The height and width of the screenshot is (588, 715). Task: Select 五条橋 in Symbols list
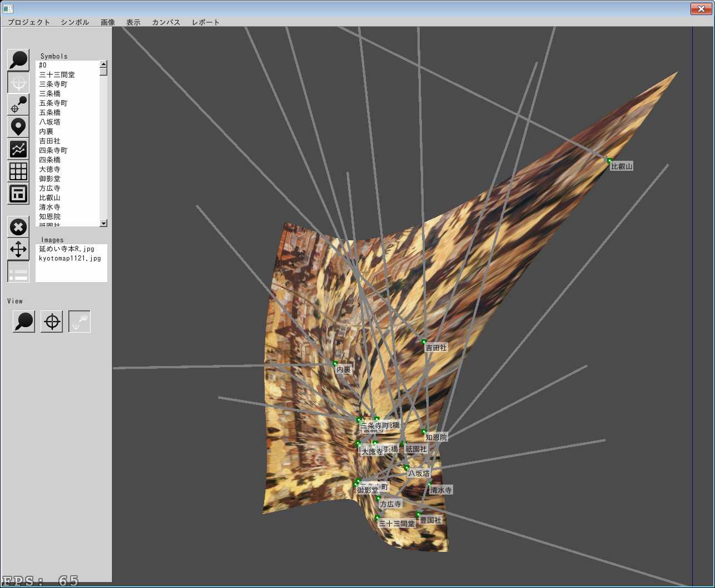tap(67, 112)
